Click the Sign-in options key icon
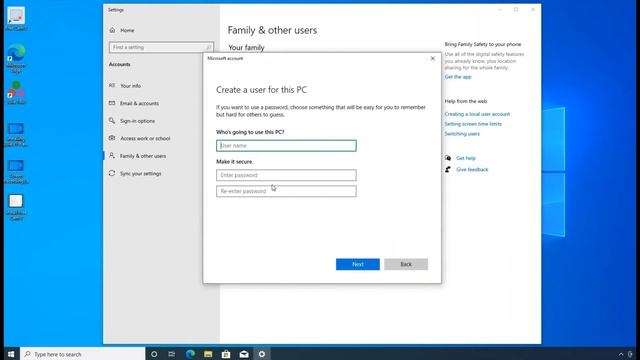This screenshot has width=640, height=360. (x=112, y=120)
